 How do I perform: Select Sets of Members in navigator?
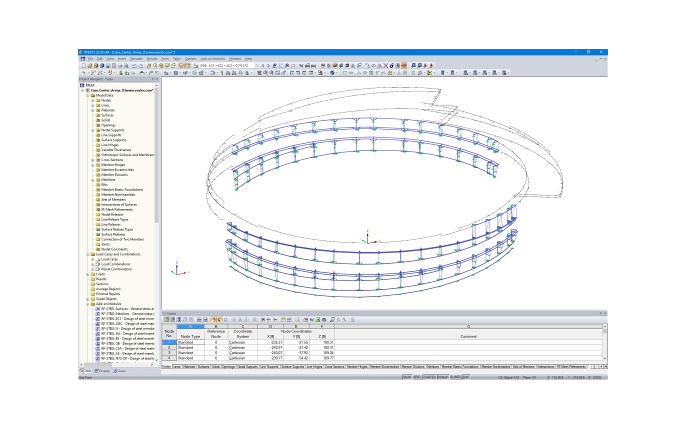[113, 199]
